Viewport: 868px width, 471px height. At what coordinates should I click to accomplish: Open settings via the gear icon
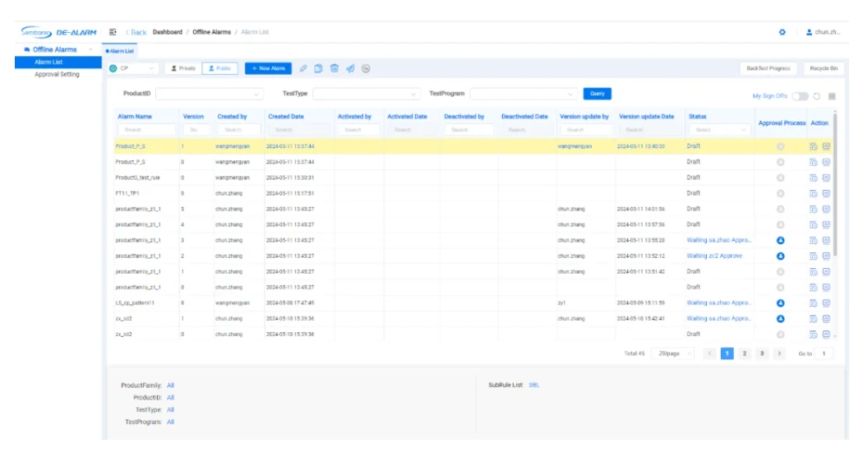782,32
